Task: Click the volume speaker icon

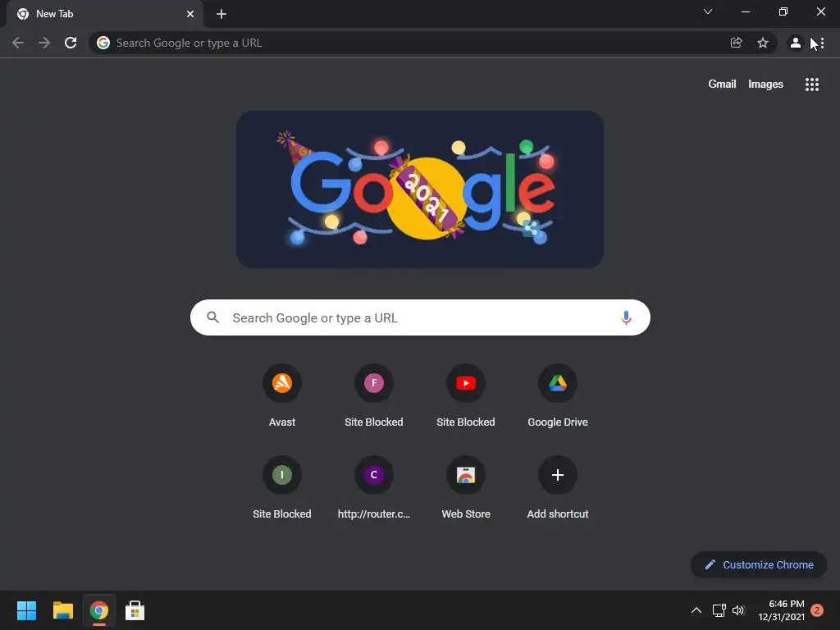Action: (x=738, y=610)
